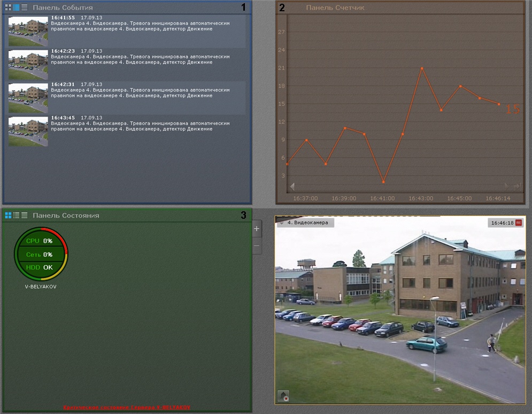Click critical state warning for V-BELYAKOV server

coord(127,408)
